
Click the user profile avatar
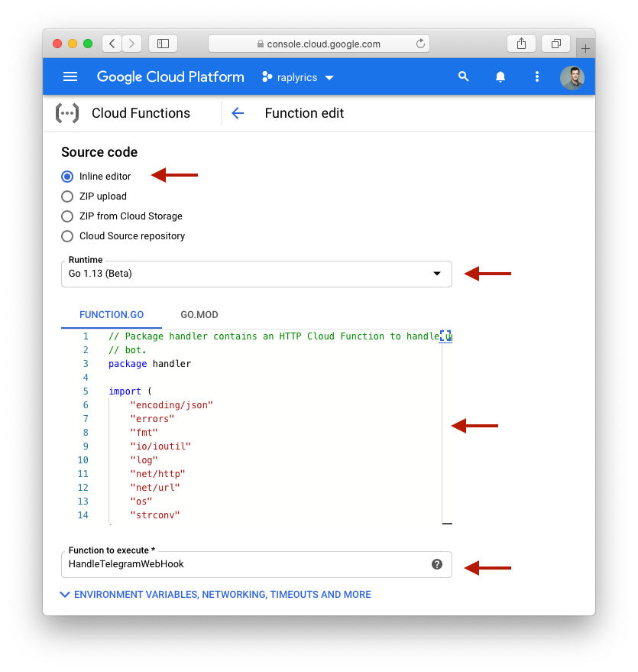click(572, 77)
